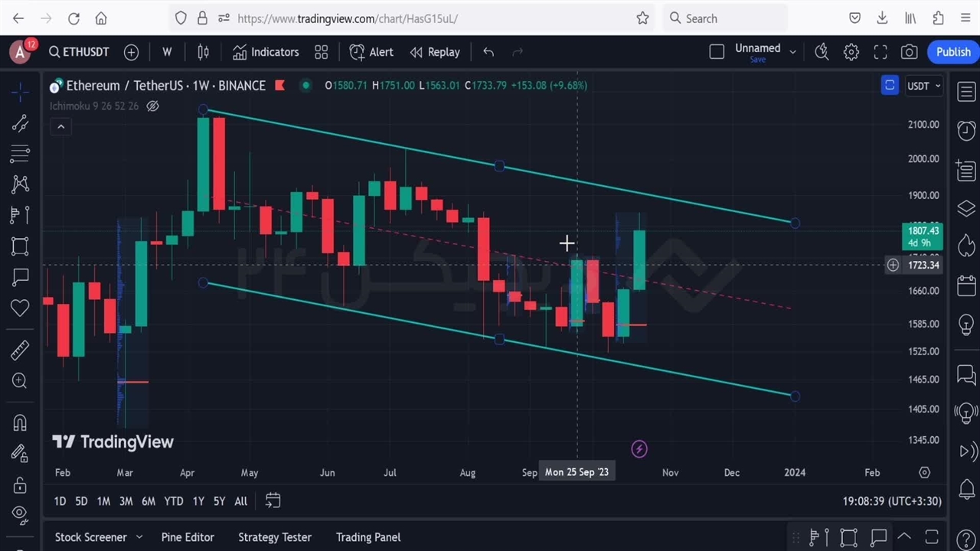This screenshot has height=551, width=980.
Task: Collapse the indicator legend chevron
Action: 61,127
